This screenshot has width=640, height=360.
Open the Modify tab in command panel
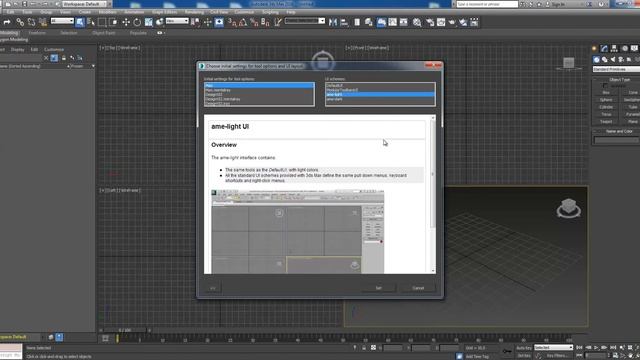[604, 48]
